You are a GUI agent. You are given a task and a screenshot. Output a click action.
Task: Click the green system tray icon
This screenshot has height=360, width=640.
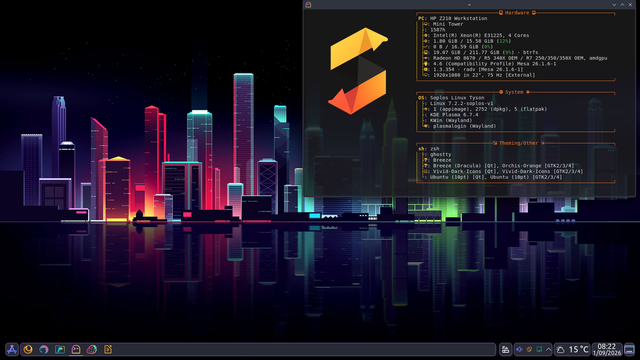[x=539, y=349]
